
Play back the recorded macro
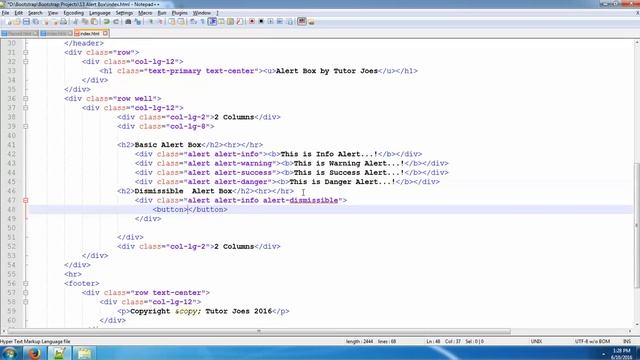pos(270,22)
